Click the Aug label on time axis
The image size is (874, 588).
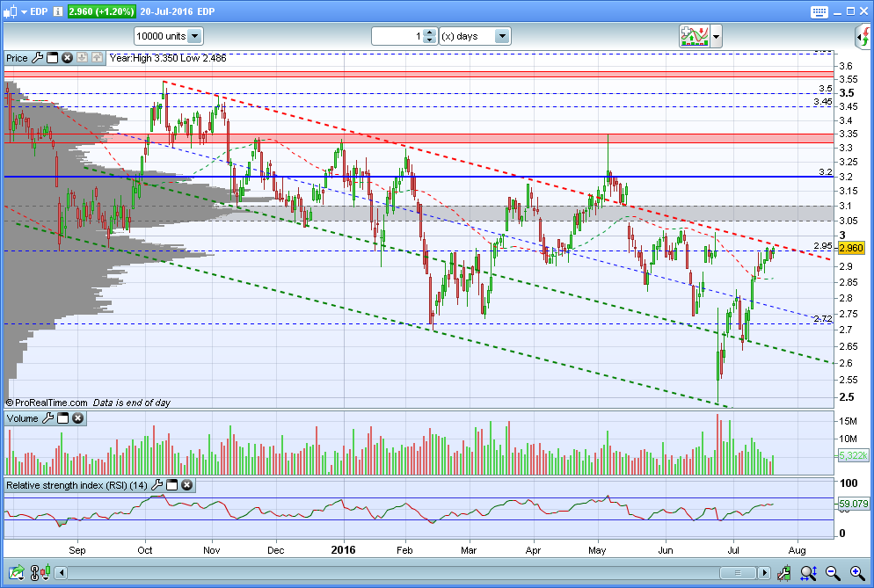(x=798, y=550)
